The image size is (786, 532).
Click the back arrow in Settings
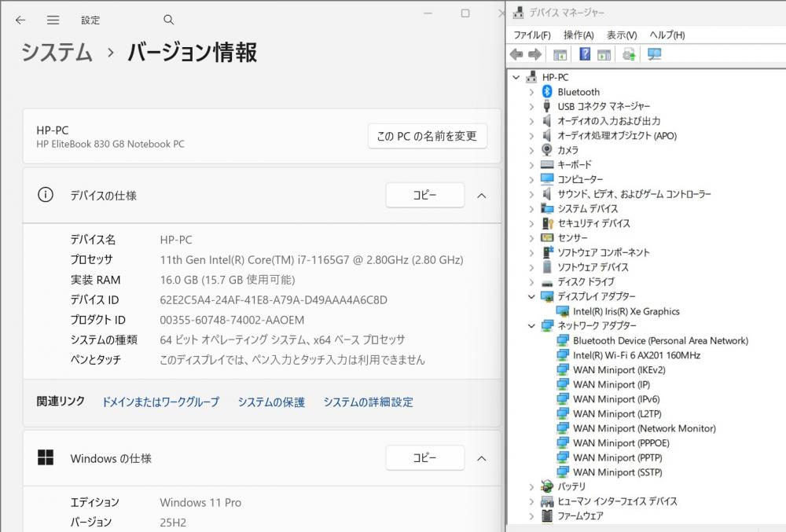[x=20, y=20]
